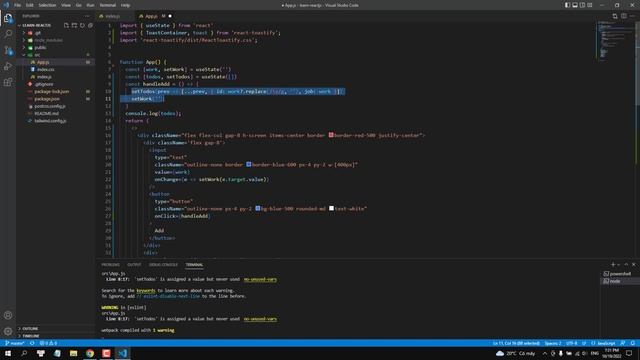Collapse all folders in Explorer

coord(90,25)
